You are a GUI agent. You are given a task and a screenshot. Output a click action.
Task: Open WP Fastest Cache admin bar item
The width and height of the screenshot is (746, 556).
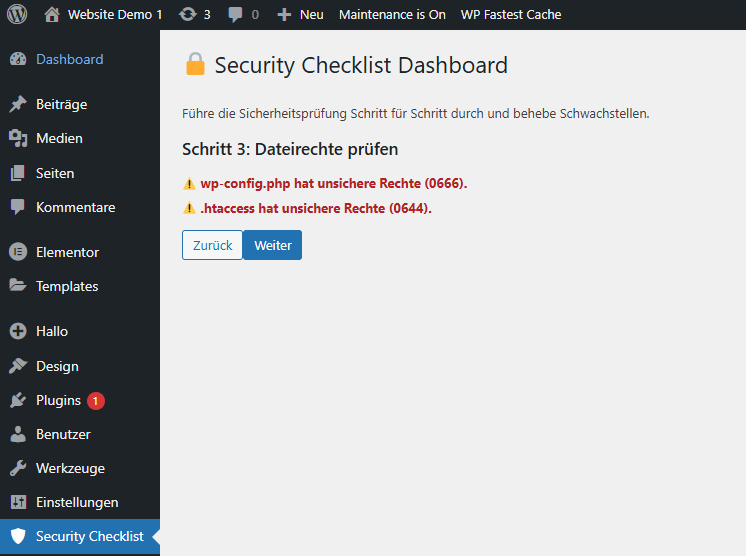(510, 15)
